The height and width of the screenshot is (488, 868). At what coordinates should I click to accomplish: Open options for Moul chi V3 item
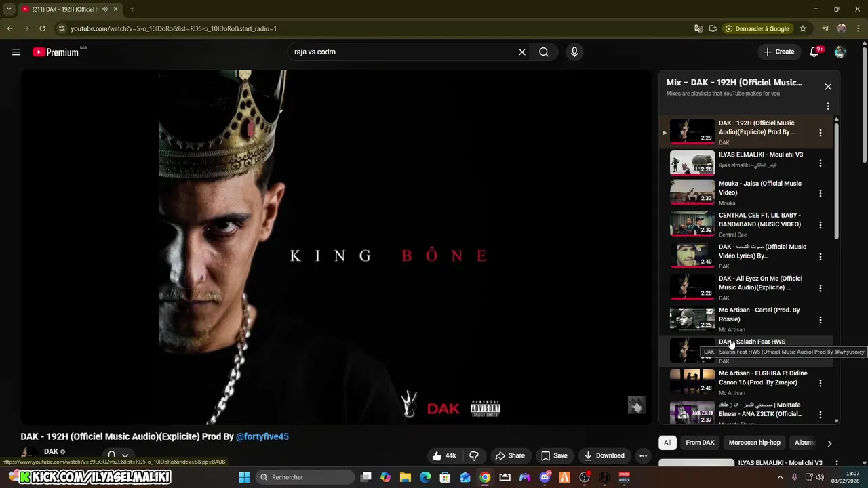click(x=821, y=163)
